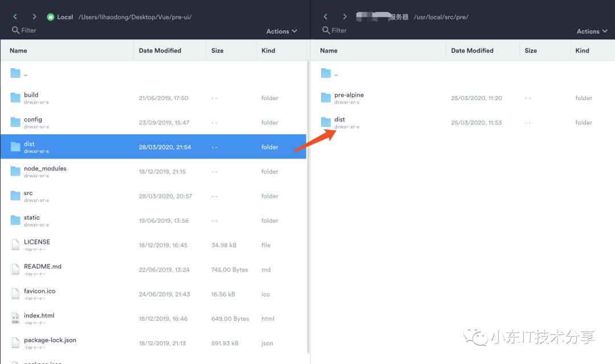Click the date 23/09/2019, 15:47
Viewport: 615px width, 364px height.
(x=164, y=123)
